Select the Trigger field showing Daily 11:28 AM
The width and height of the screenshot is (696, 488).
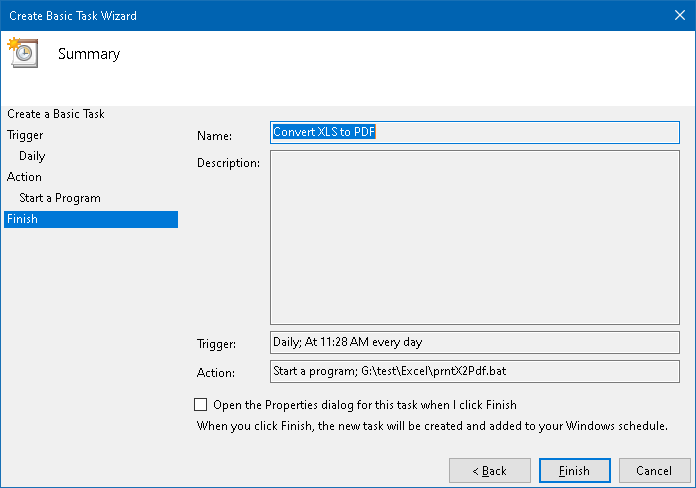click(x=475, y=342)
